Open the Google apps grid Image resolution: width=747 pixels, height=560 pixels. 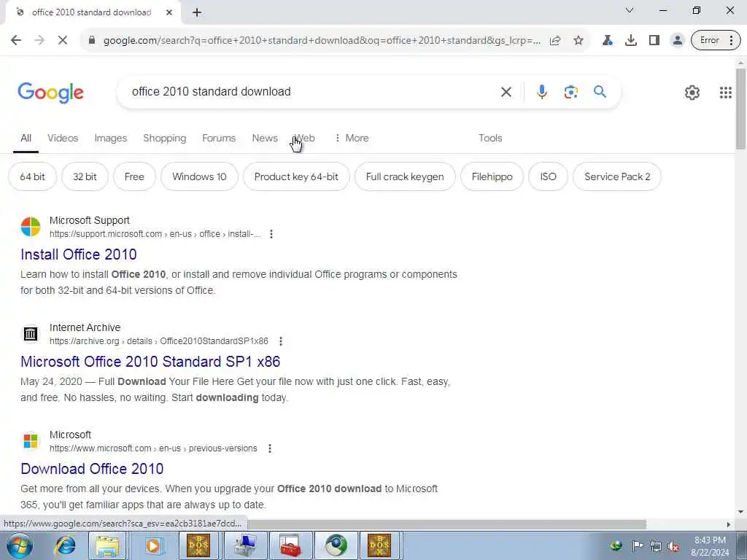coord(725,93)
